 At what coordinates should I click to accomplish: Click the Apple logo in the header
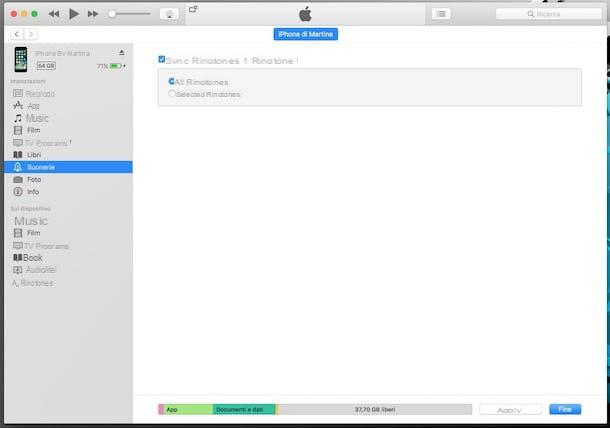(305, 14)
